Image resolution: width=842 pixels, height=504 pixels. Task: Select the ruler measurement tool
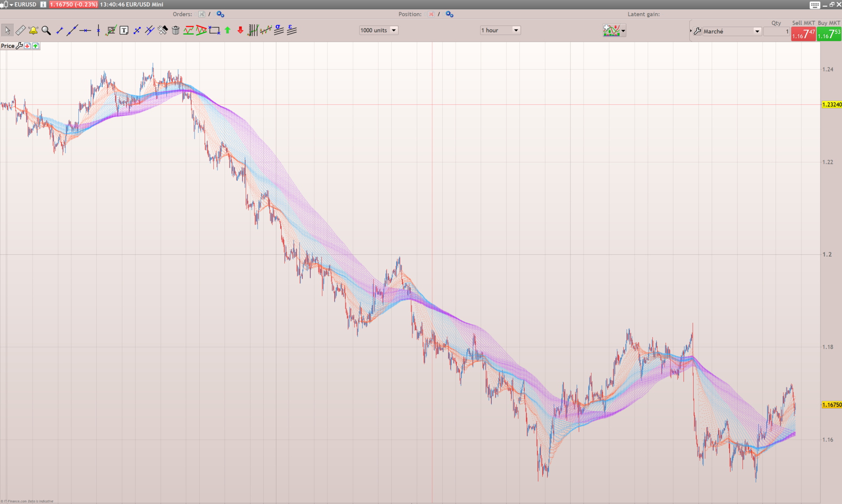(20, 30)
